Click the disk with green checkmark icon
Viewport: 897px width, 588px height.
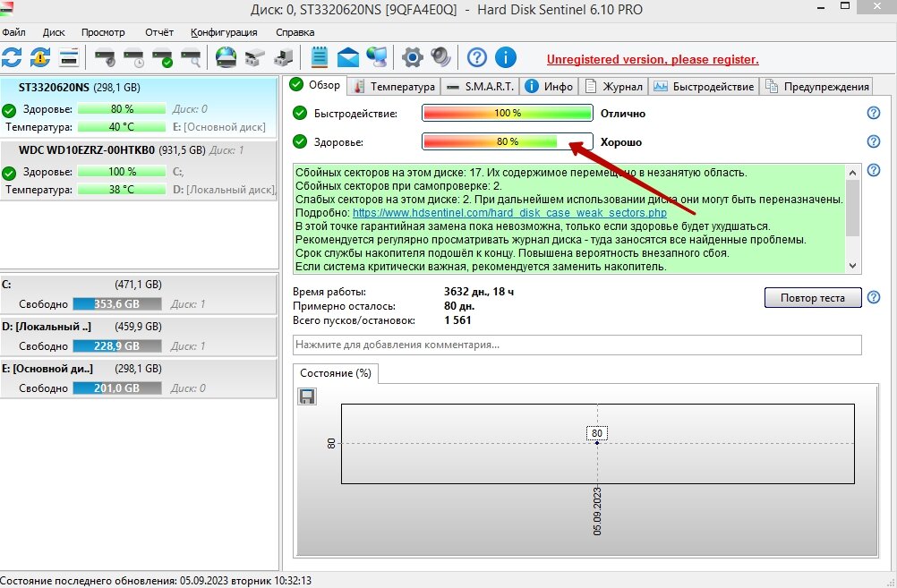pos(162,58)
